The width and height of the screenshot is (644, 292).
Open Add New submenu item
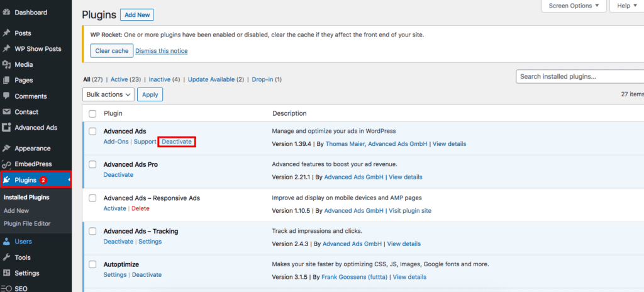[16, 211]
